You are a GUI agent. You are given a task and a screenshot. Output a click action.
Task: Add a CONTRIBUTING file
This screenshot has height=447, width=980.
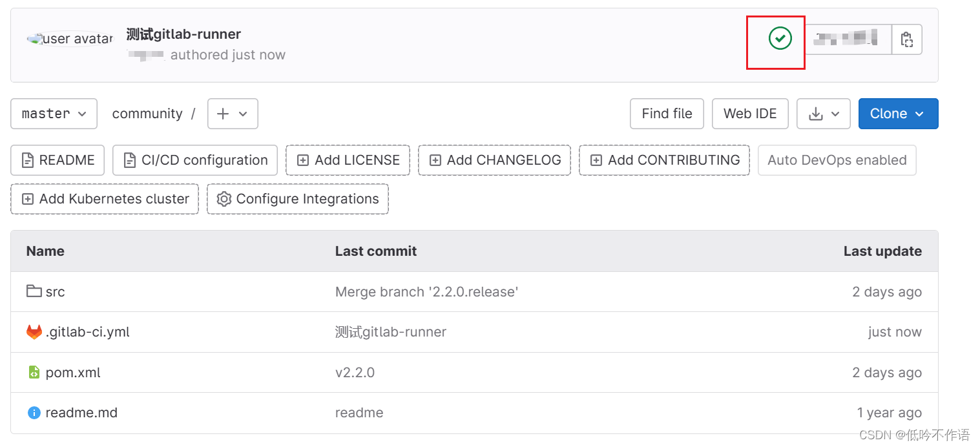[x=664, y=160]
